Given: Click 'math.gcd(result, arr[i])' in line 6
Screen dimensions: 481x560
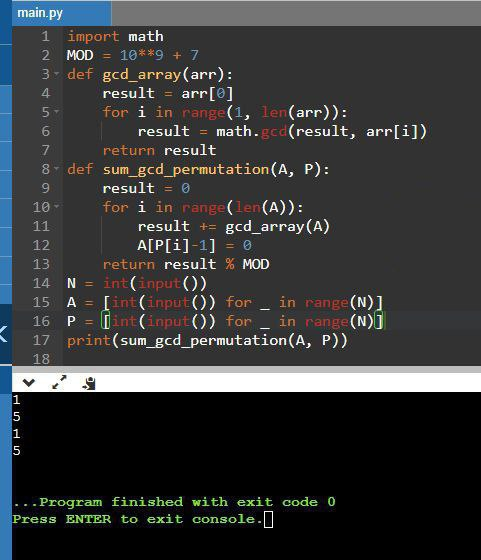Looking at the screenshot, I should point(321,131).
